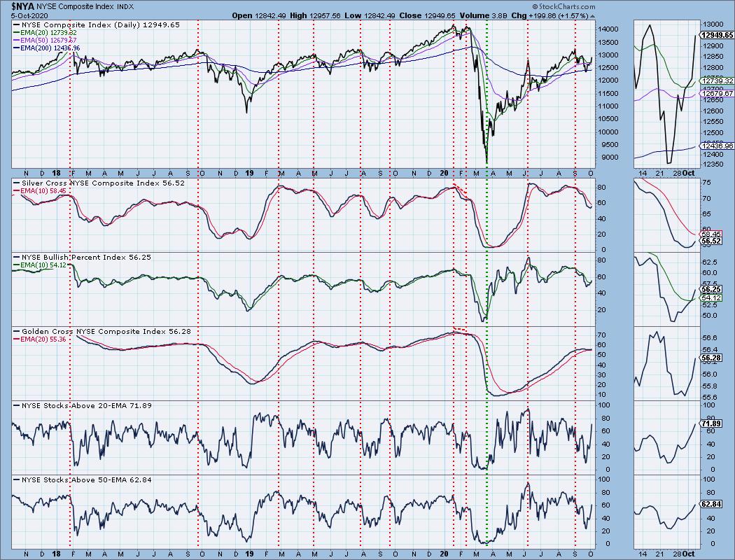Open the StockCharts.com copyright link

564,6
